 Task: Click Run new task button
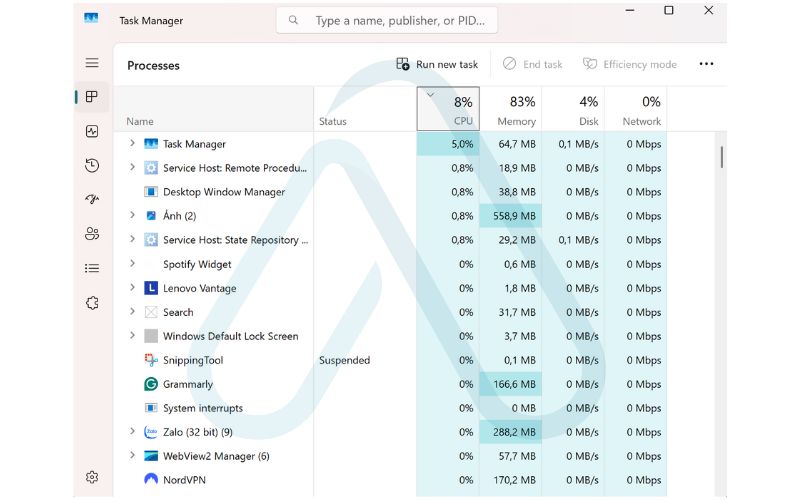point(437,64)
